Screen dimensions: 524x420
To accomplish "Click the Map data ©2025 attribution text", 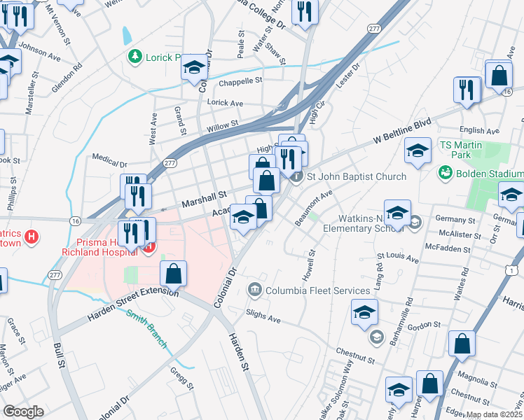I will 495,415.
